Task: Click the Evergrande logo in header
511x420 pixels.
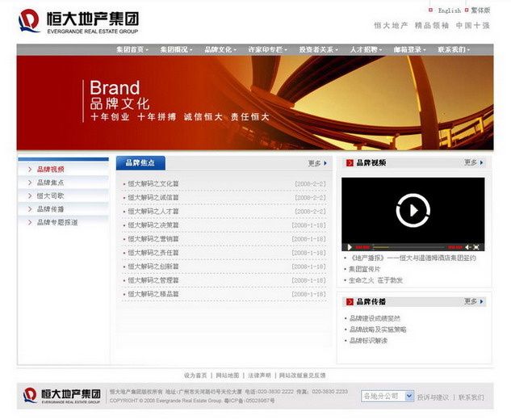Action: click(78, 21)
